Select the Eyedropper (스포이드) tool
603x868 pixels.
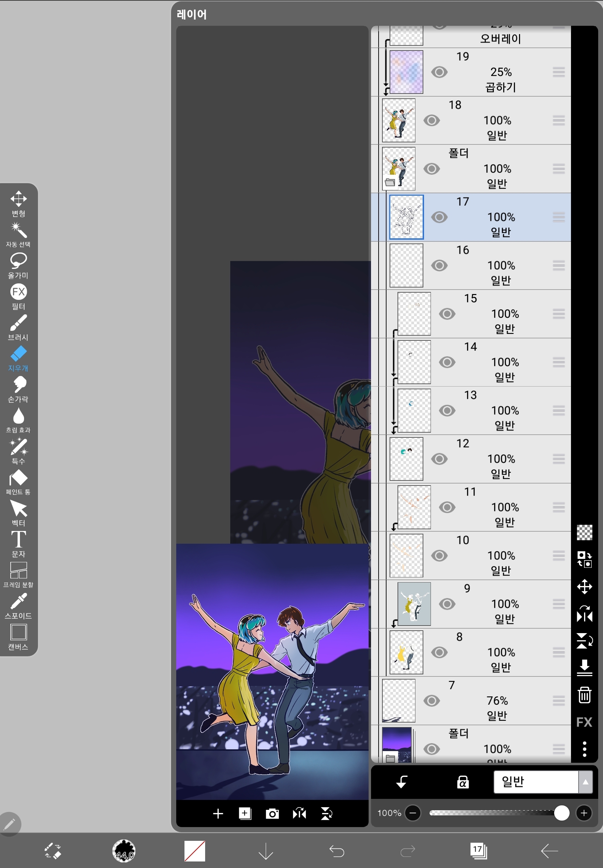pyautogui.click(x=18, y=606)
